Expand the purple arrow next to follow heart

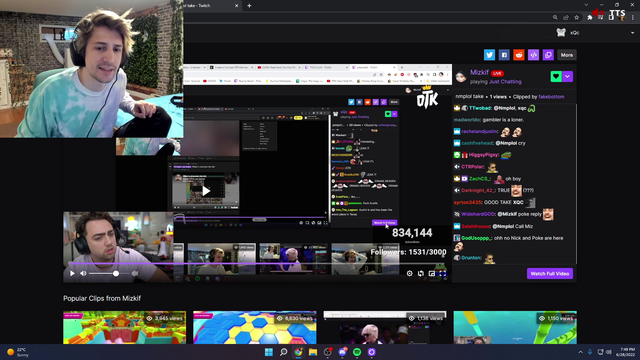tap(567, 76)
